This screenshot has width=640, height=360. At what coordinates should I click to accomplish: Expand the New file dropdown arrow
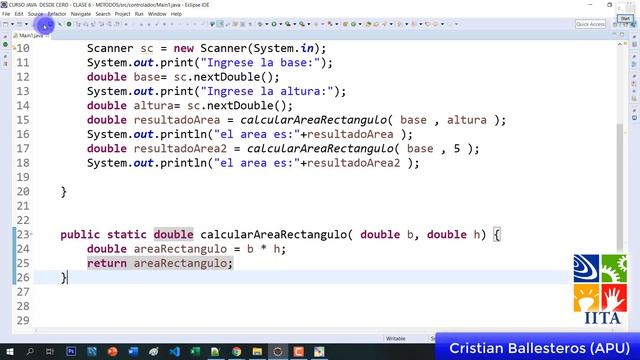(x=12, y=24)
